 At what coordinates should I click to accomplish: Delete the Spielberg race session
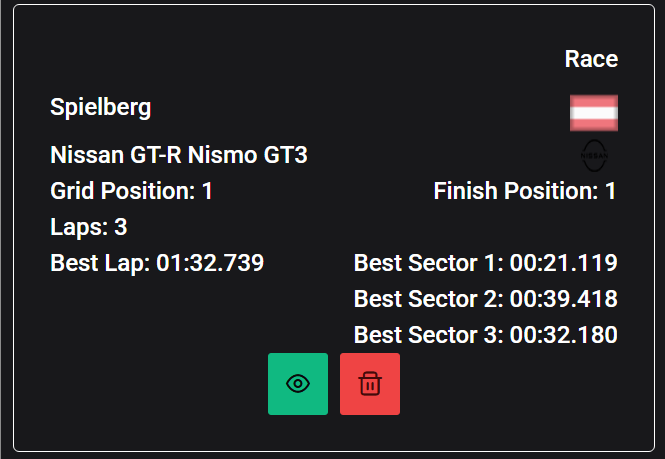[370, 384]
